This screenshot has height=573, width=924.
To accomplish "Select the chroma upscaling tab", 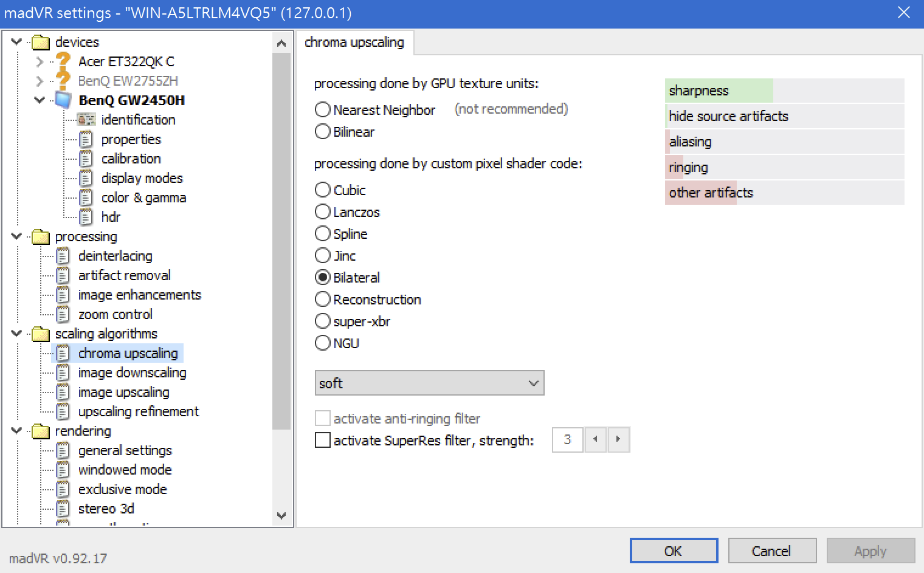I will click(354, 42).
